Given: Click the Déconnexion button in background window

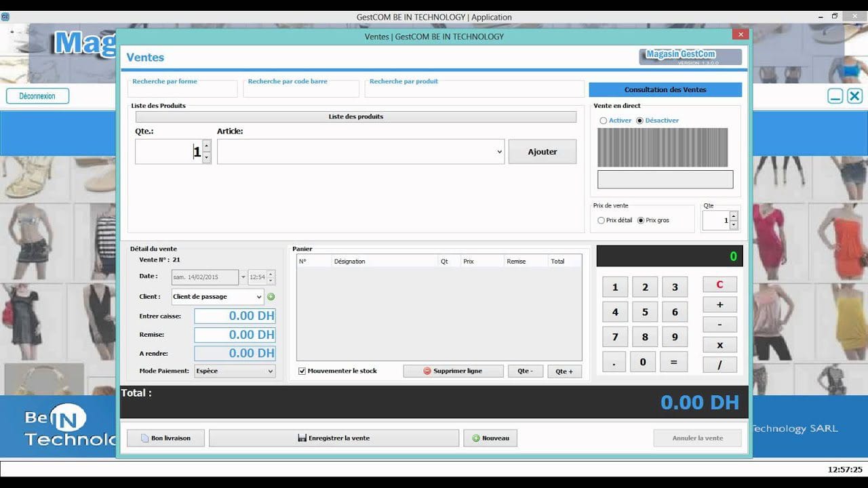Looking at the screenshot, I should coord(37,96).
